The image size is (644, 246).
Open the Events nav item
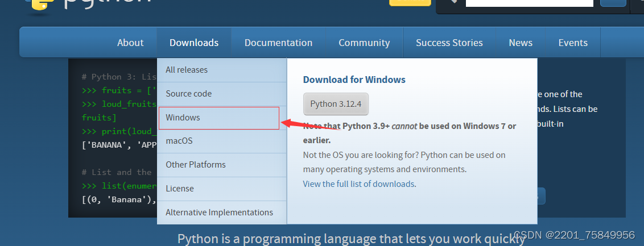pyautogui.click(x=573, y=43)
